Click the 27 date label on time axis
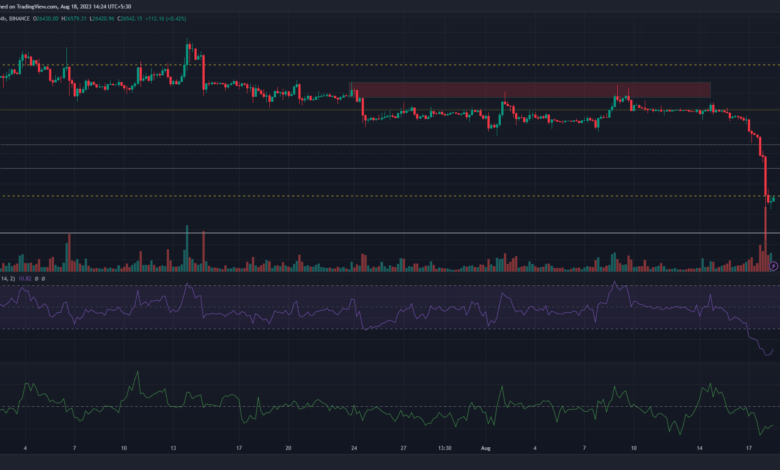The image size is (780, 470). tap(401, 449)
